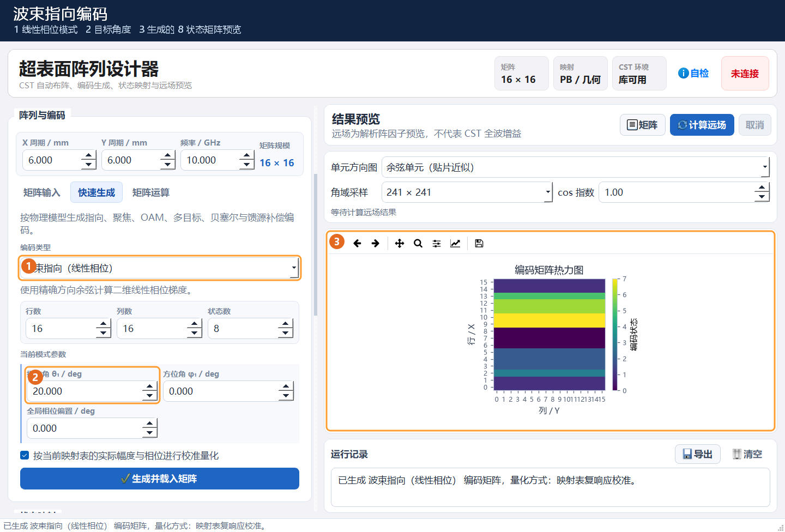The width and height of the screenshot is (785, 532).
Task: Increase the 状态数 value
Action: [286, 324]
